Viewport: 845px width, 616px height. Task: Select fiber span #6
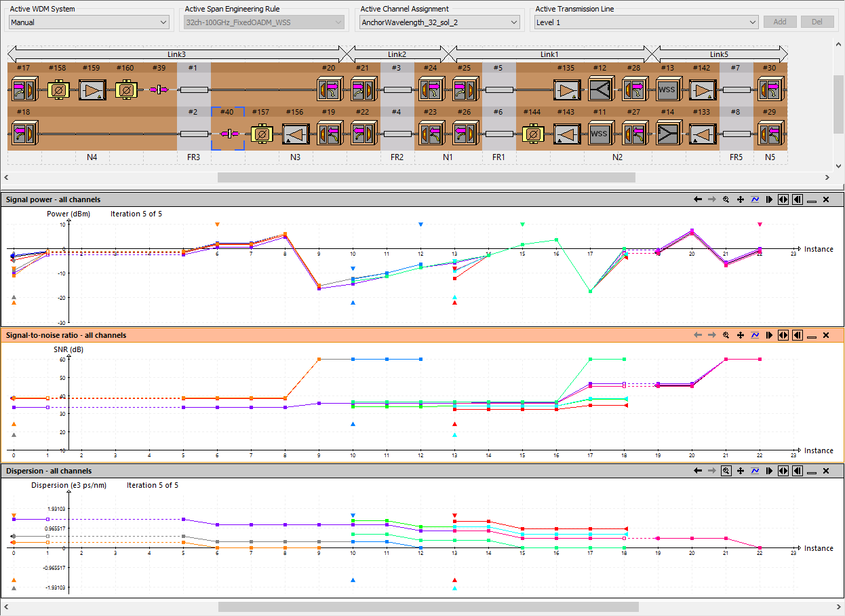tap(498, 134)
